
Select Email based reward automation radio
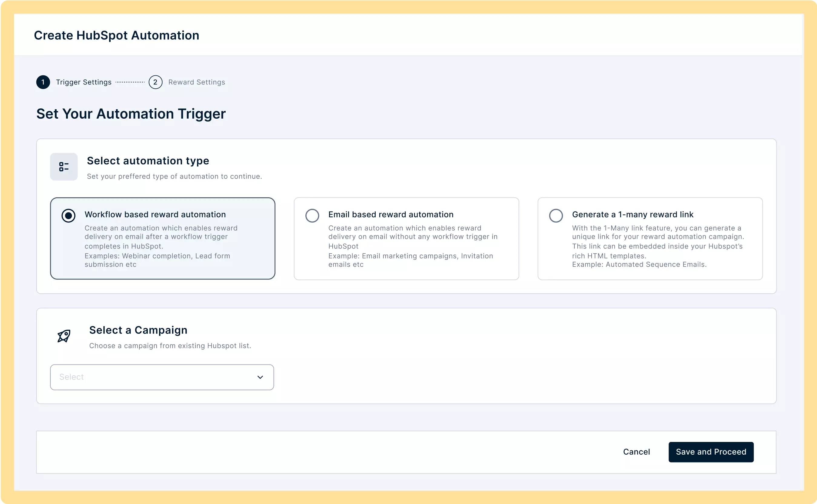(312, 216)
